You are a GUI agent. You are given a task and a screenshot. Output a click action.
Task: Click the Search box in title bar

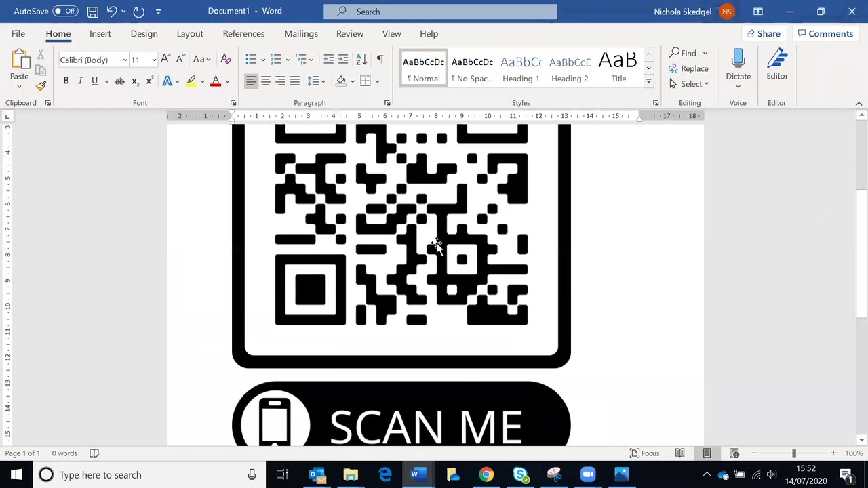440,12
